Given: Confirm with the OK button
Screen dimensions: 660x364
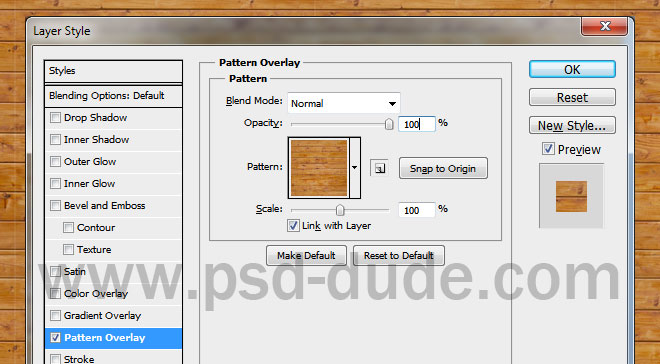Looking at the screenshot, I should click(x=572, y=69).
